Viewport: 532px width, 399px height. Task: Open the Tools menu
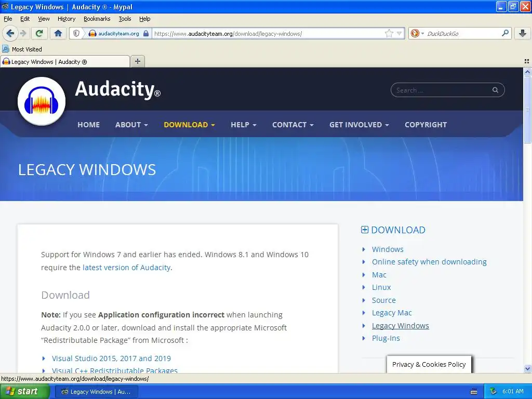[125, 19]
